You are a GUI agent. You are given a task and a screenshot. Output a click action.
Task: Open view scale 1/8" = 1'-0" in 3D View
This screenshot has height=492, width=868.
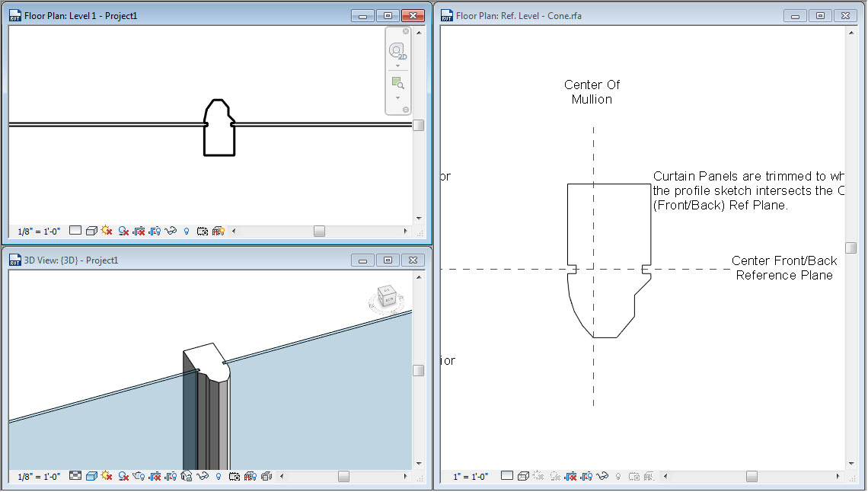click(39, 477)
